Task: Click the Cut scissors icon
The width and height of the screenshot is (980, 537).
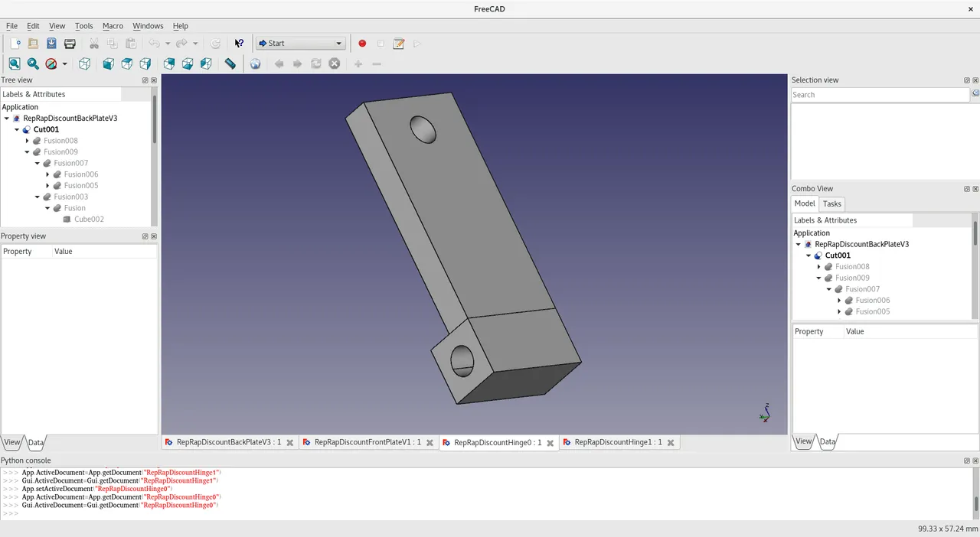Action: click(x=94, y=44)
